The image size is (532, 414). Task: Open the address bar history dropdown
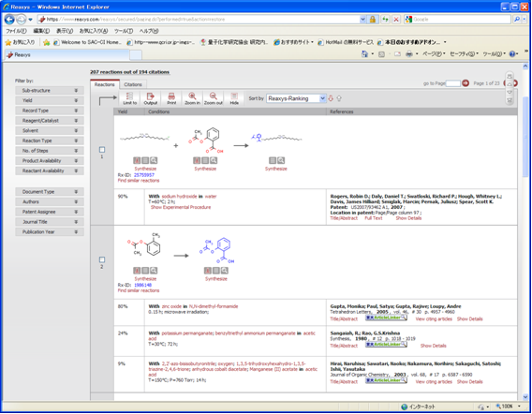pos(362,20)
